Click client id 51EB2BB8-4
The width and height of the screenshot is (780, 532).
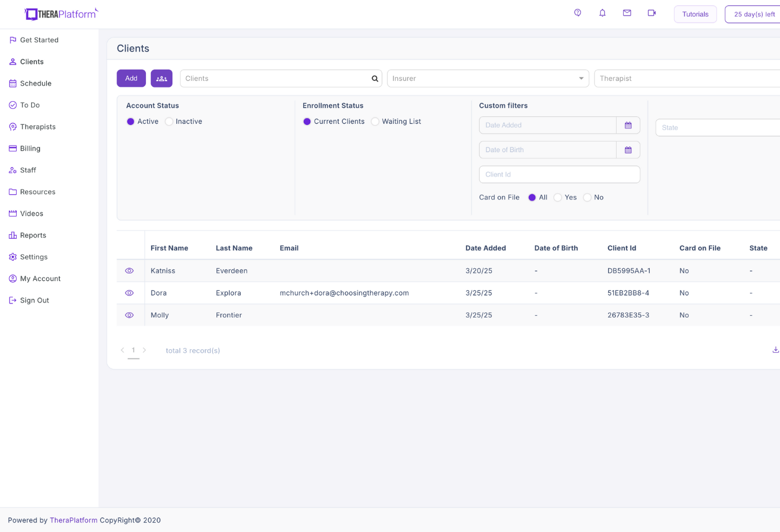click(x=628, y=293)
